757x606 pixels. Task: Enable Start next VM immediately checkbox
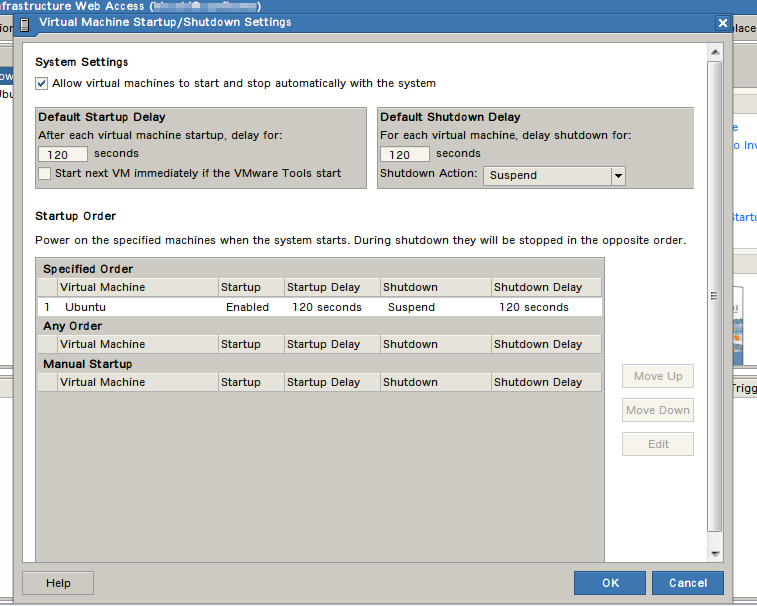click(x=44, y=174)
